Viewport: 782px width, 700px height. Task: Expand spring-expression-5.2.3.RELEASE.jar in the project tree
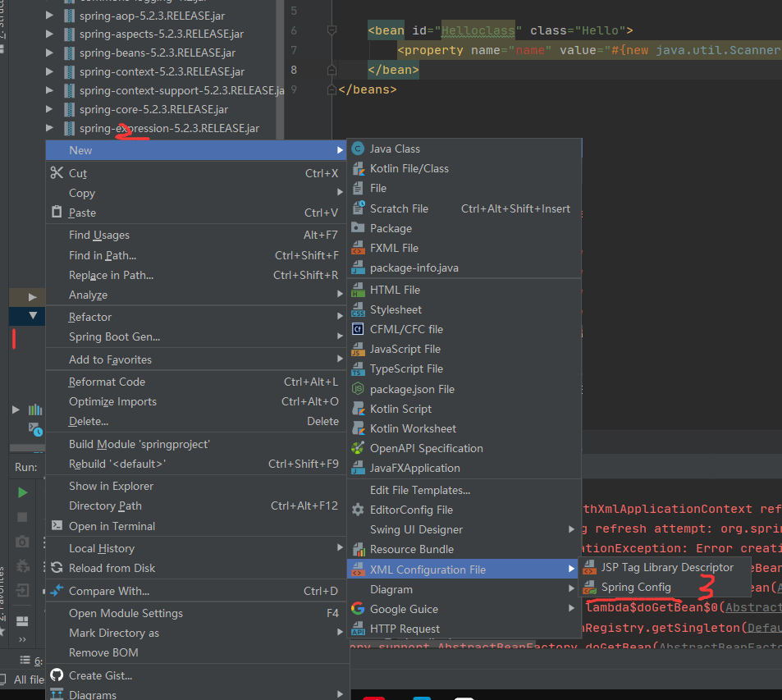pos(50,129)
